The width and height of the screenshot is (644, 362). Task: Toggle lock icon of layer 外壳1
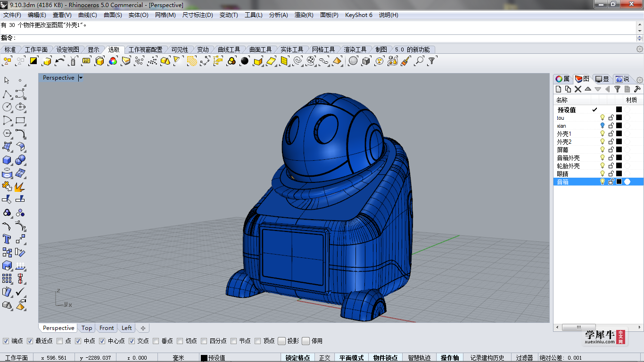coord(611,134)
